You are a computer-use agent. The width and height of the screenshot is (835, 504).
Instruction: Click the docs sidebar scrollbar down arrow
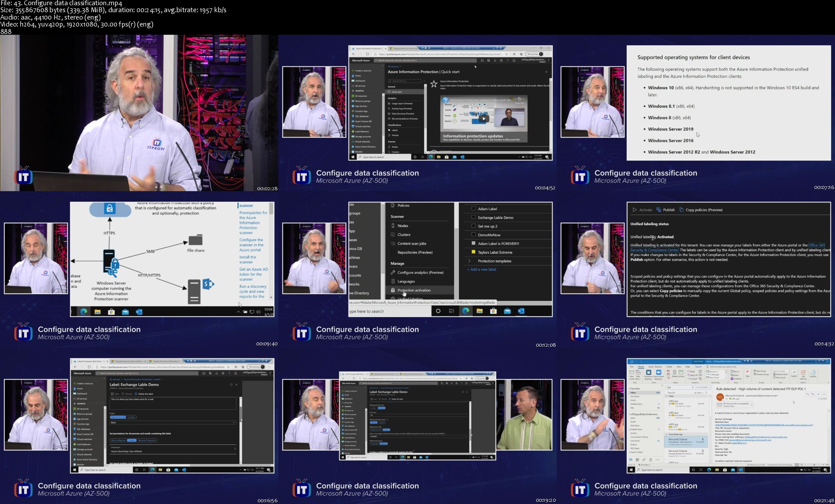click(x=271, y=298)
